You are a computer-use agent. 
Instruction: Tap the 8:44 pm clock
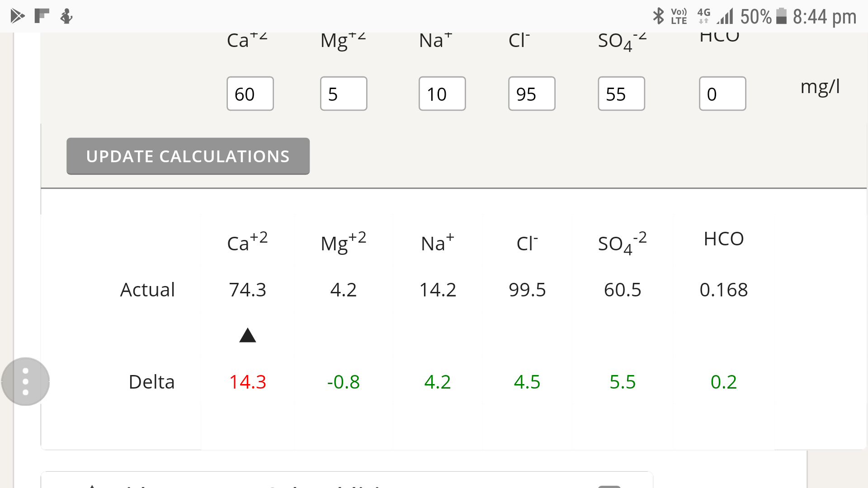coord(825,17)
